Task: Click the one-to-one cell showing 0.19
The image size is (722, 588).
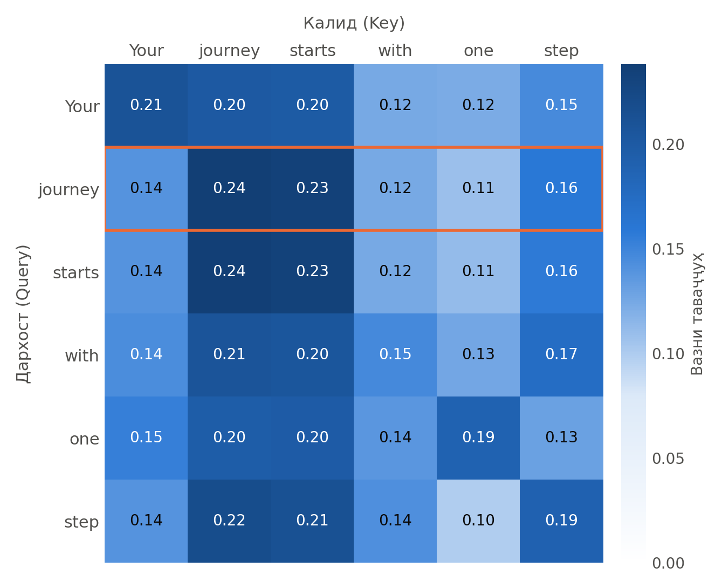Action: tap(478, 438)
